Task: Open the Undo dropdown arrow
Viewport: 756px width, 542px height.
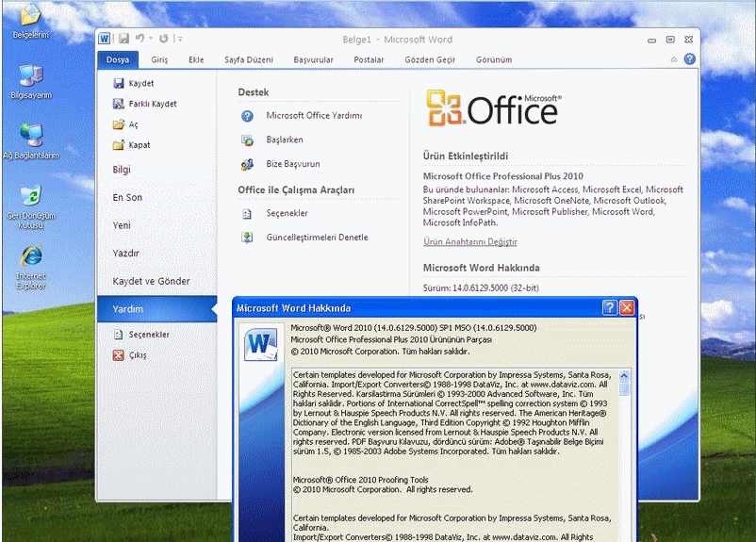Action: tap(151, 39)
